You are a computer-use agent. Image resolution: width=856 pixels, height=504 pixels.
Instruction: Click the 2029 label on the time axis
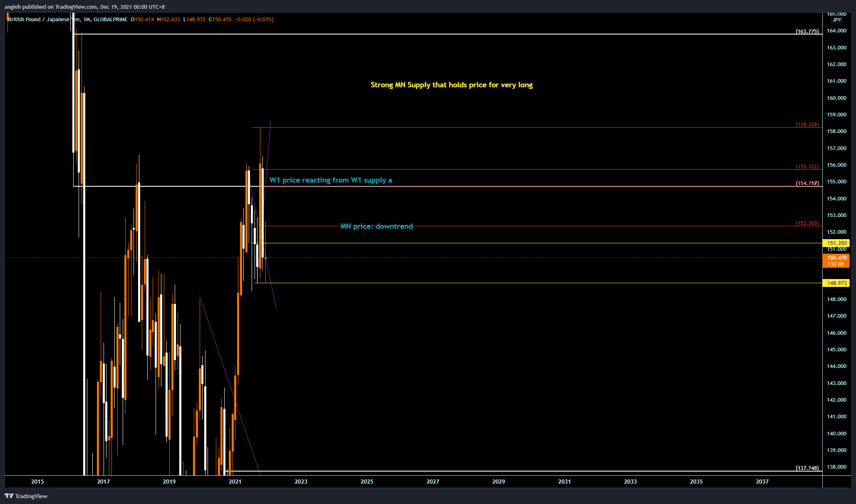(499, 482)
